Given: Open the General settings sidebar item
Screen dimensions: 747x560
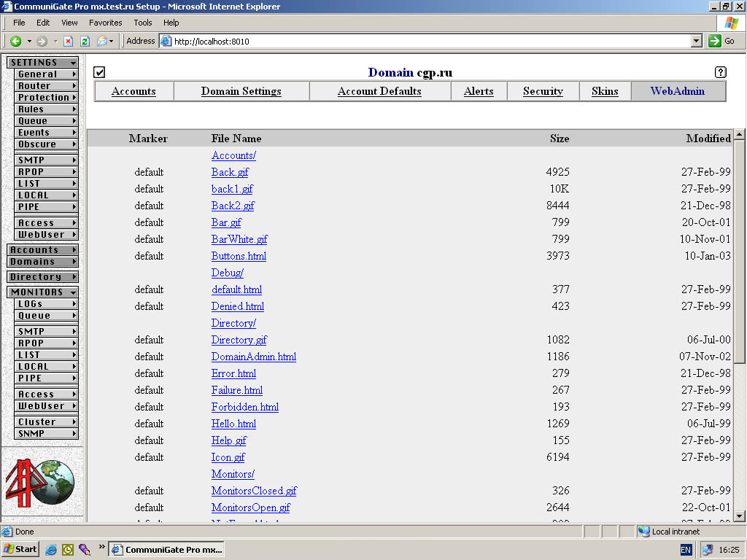Looking at the screenshot, I should click(x=47, y=74).
